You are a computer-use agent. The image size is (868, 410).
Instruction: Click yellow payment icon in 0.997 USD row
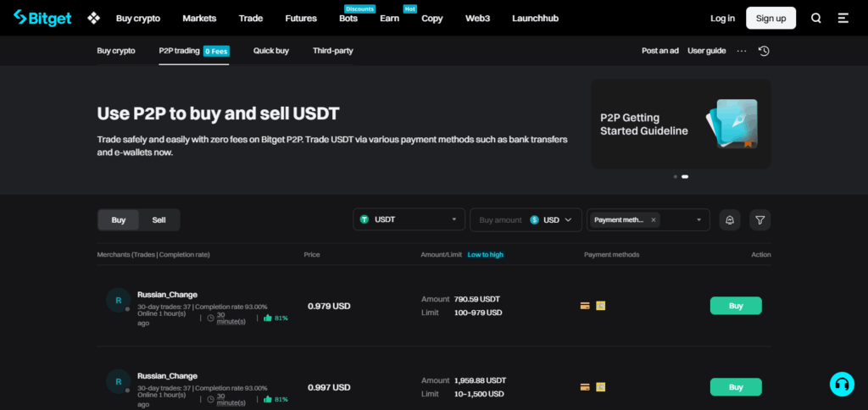click(x=601, y=387)
